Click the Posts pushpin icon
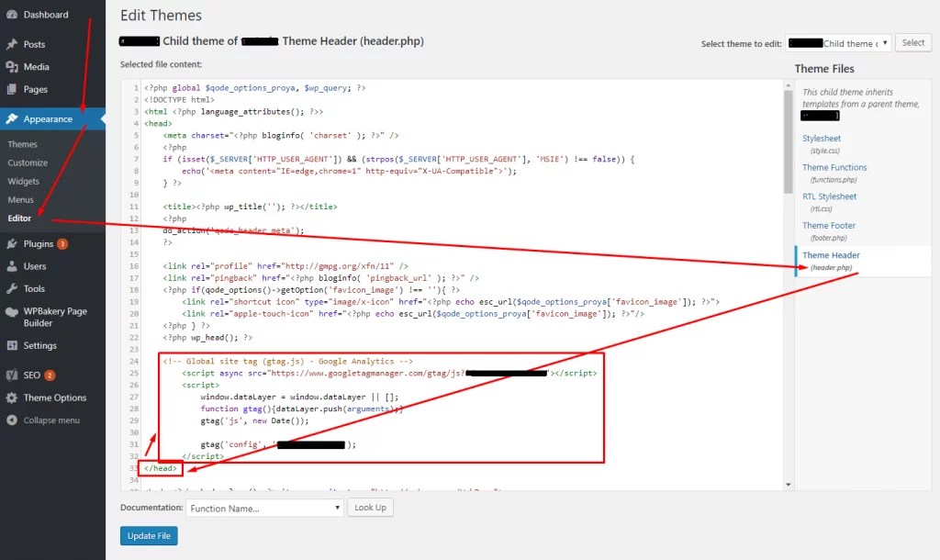Image resolution: width=940 pixels, height=560 pixels. click(11, 44)
